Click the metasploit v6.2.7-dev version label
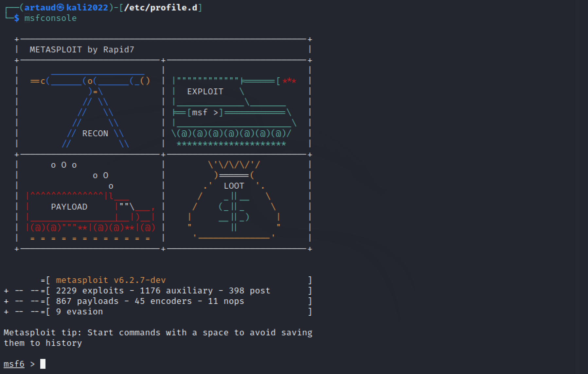 111,280
